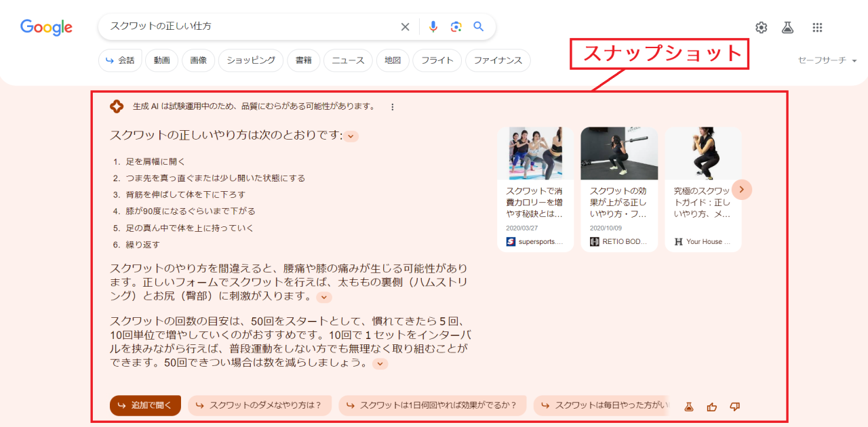Open supersports source card
Viewport: 868px width, 427px height.
(x=535, y=190)
